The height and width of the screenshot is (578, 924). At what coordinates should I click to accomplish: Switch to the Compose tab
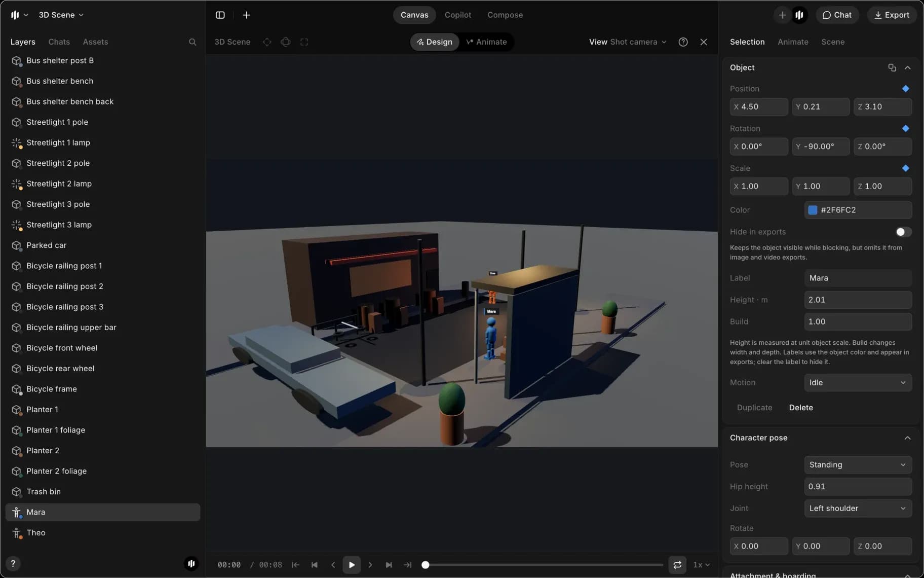[505, 15]
